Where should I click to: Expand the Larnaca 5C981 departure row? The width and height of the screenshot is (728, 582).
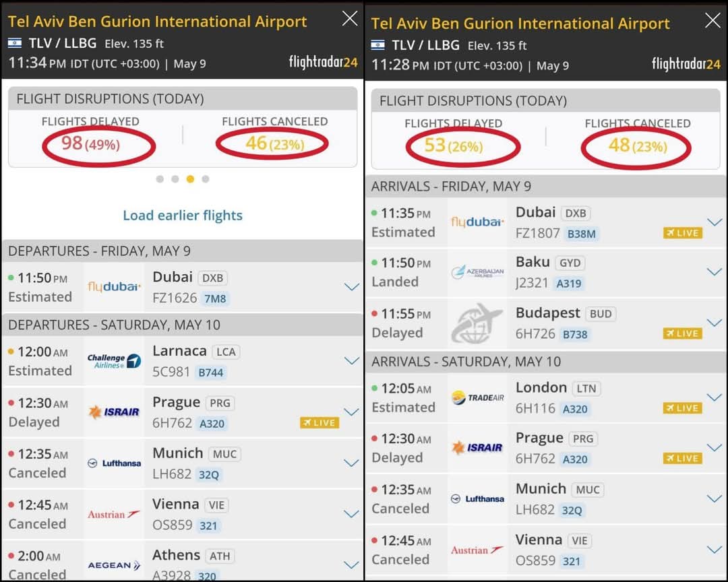click(x=351, y=361)
